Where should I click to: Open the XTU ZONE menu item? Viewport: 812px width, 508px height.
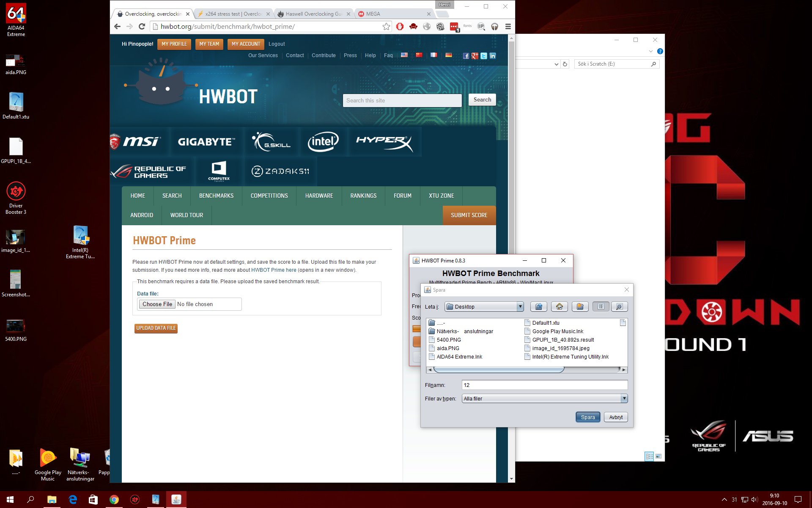tap(441, 196)
